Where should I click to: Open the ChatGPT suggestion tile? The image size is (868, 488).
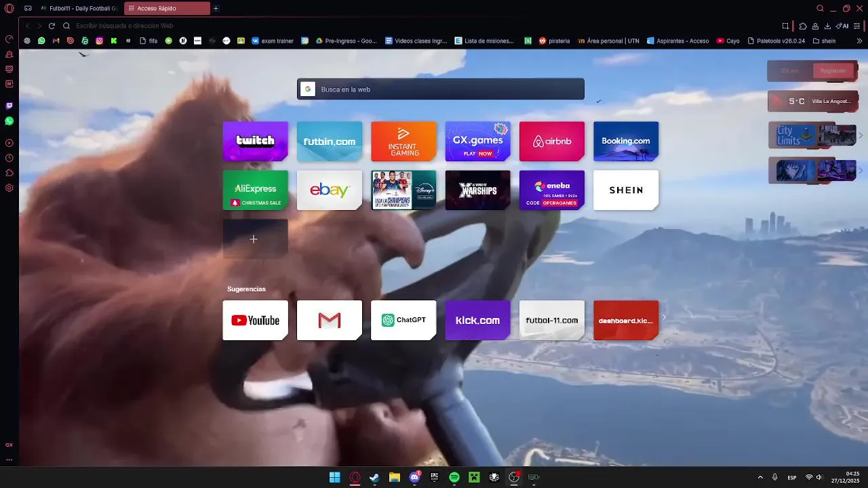pos(403,320)
